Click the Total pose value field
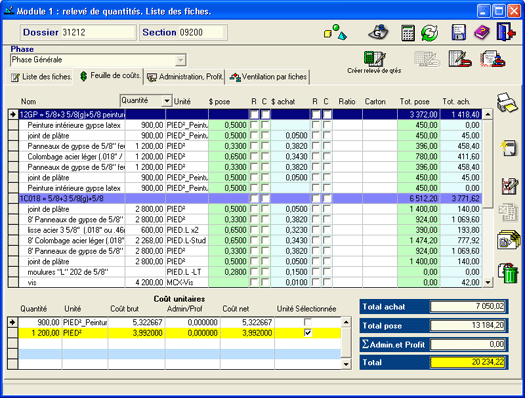The height and width of the screenshot is (398, 525). pos(468,325)
